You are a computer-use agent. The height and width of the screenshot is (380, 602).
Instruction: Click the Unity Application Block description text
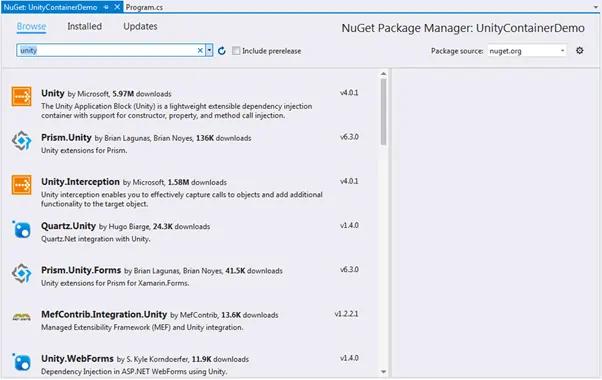click(177, 111)
